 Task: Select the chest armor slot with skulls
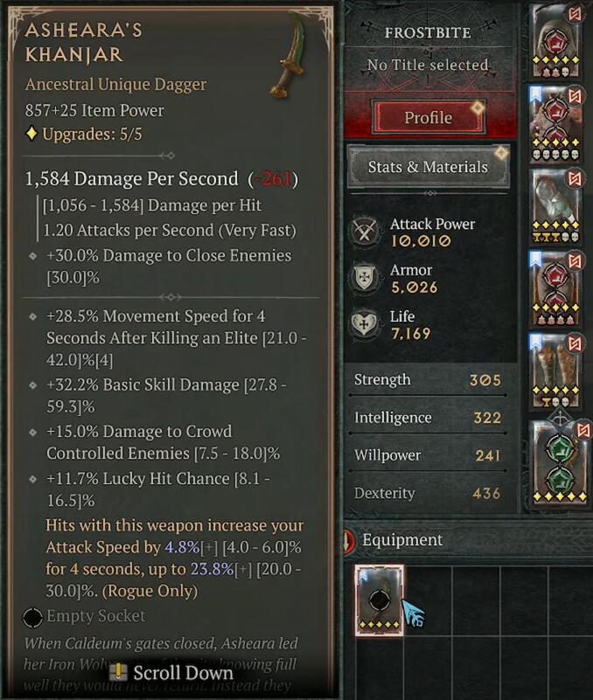click(x=557, y=124)
